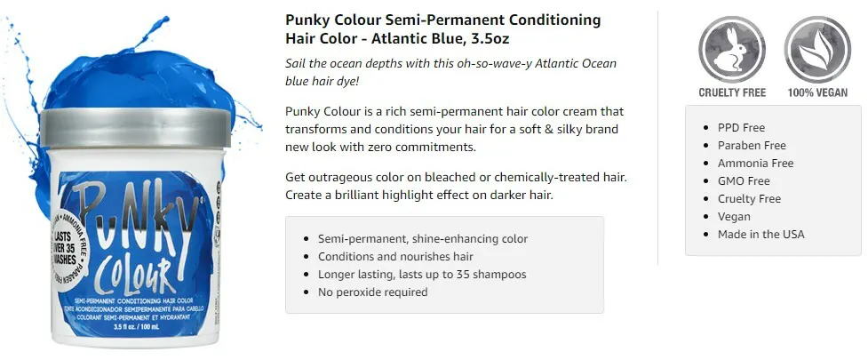868x360 pixels.
Task: Click the '100% VEGAN' caption text
Action: click(x=817, y=92)
